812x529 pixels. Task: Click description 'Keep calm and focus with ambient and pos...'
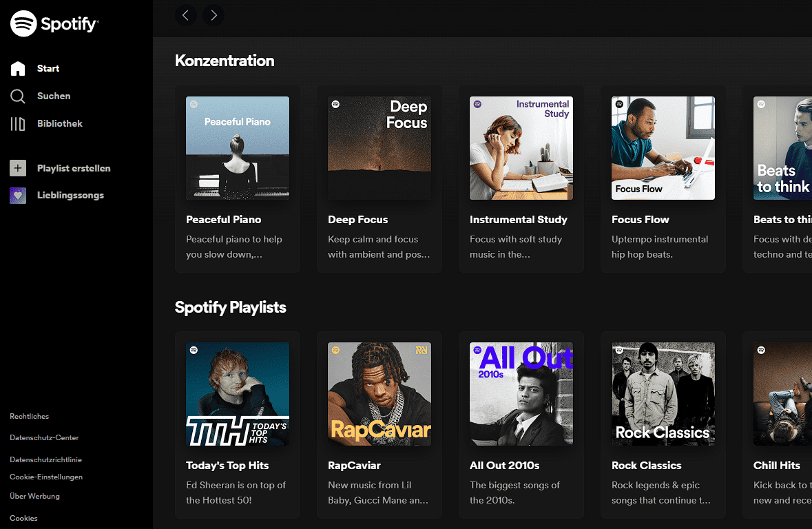point(379,247)
